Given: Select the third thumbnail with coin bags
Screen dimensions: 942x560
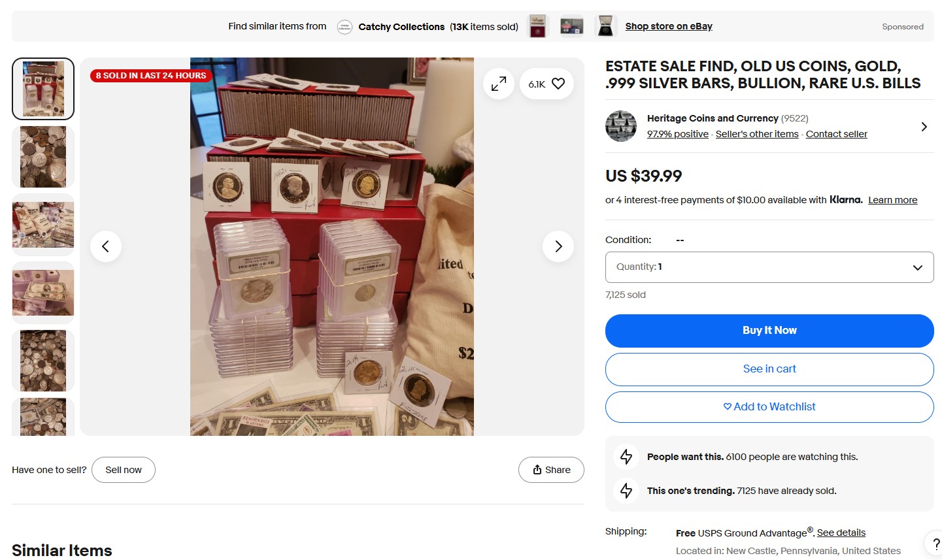Looking at the screenshot, I should pyautogui.click(x=43, y=225).
